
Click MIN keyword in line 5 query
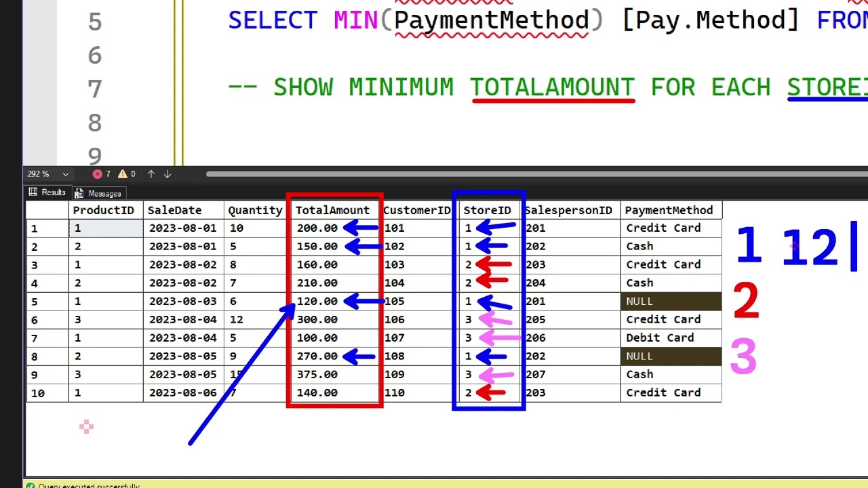pos(355,20)
